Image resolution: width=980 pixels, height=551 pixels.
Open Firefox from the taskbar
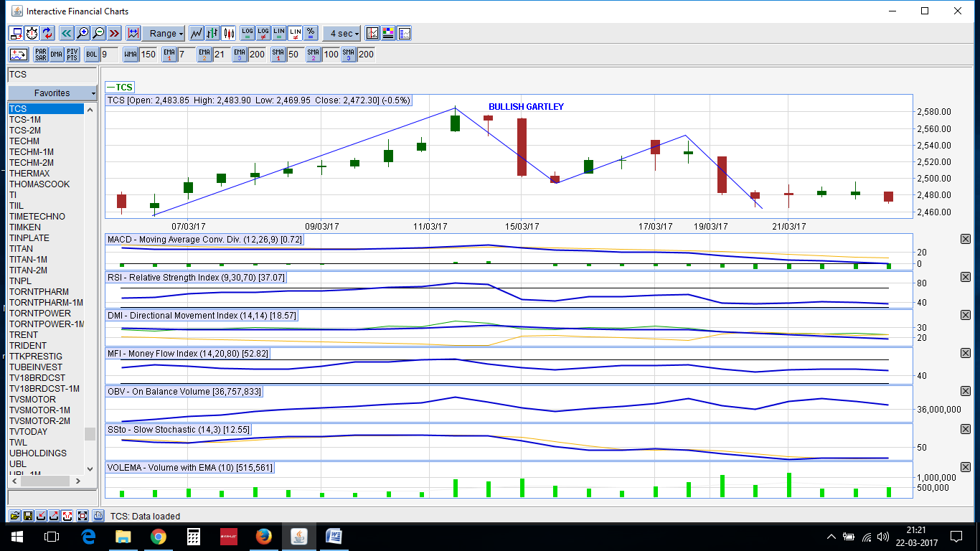(x=264, y=536)
